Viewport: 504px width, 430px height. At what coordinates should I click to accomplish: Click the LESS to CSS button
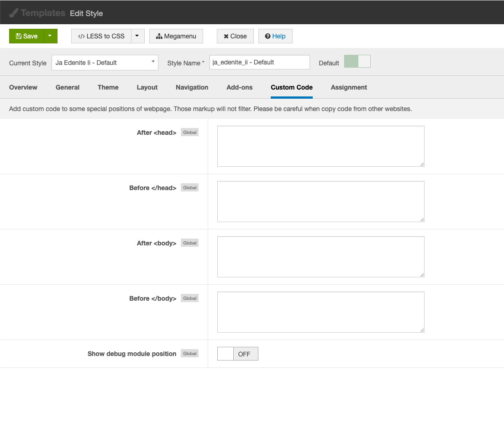click(x=101, y=36)
